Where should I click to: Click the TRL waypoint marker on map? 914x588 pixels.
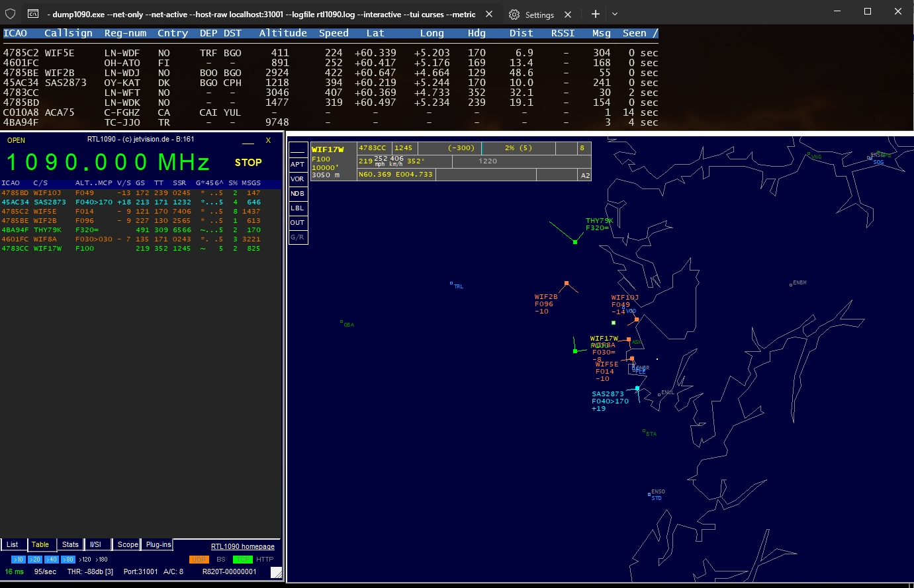tap(451, 284)
